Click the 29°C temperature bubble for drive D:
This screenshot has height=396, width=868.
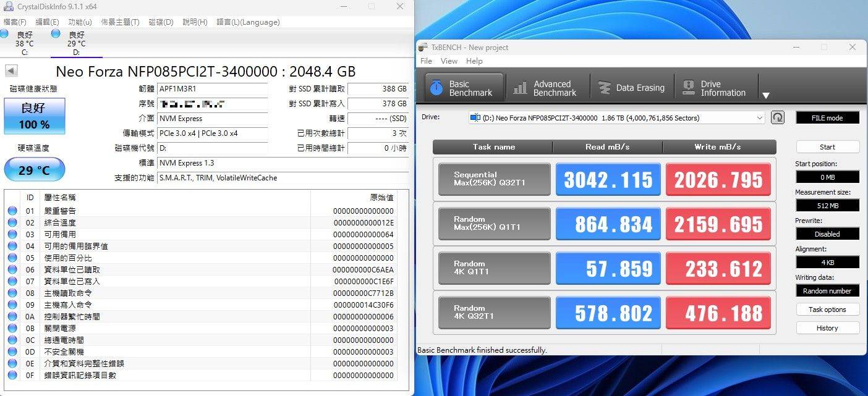[34, 169]
